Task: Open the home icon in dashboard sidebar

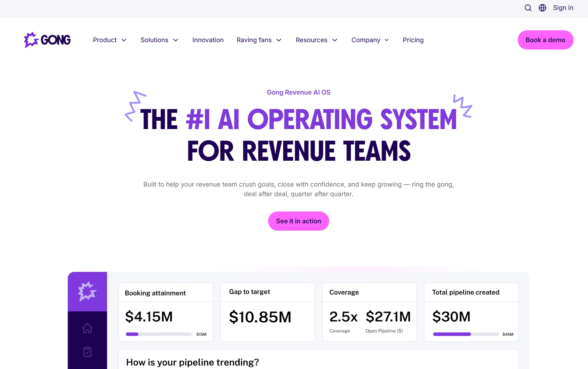Action: (87, 328)
